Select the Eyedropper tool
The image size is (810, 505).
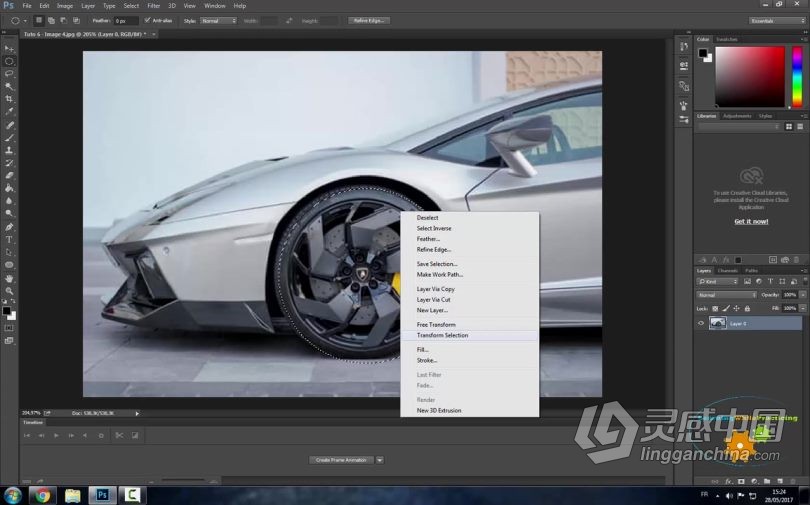pyautogui.click(x=9, y=112)
